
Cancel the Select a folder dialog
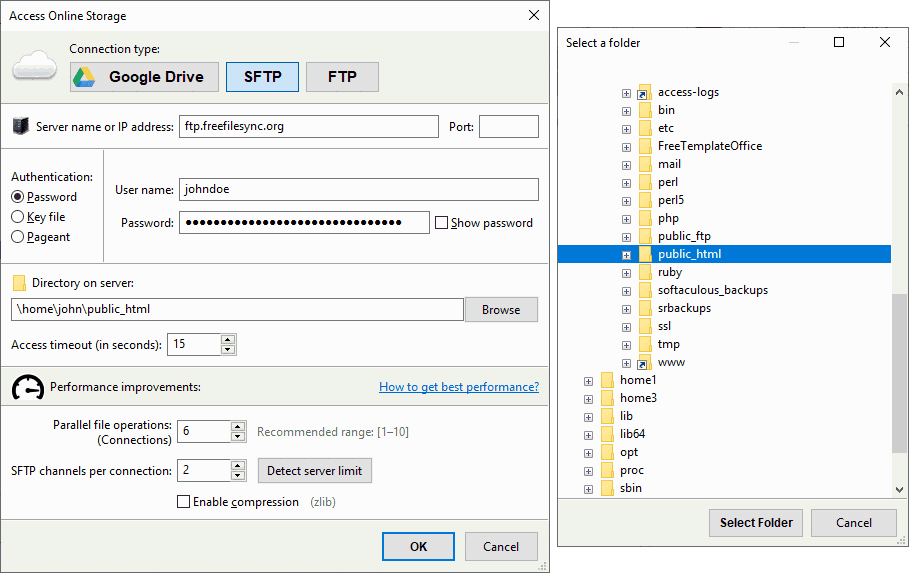point(853,523)
